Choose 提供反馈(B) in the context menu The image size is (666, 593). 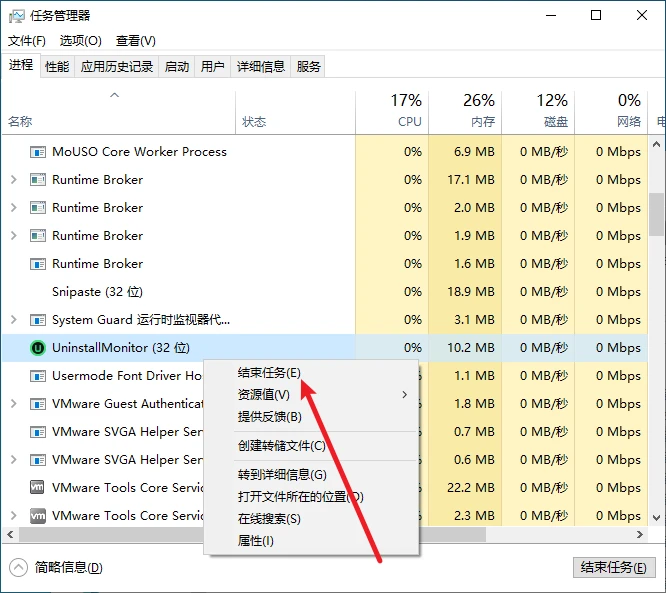(311, 417)
